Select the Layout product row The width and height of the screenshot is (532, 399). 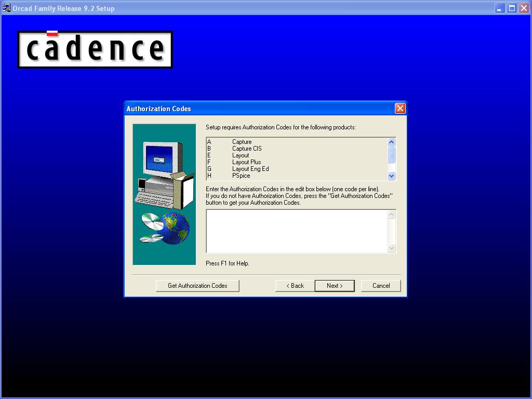click(297, 155)
